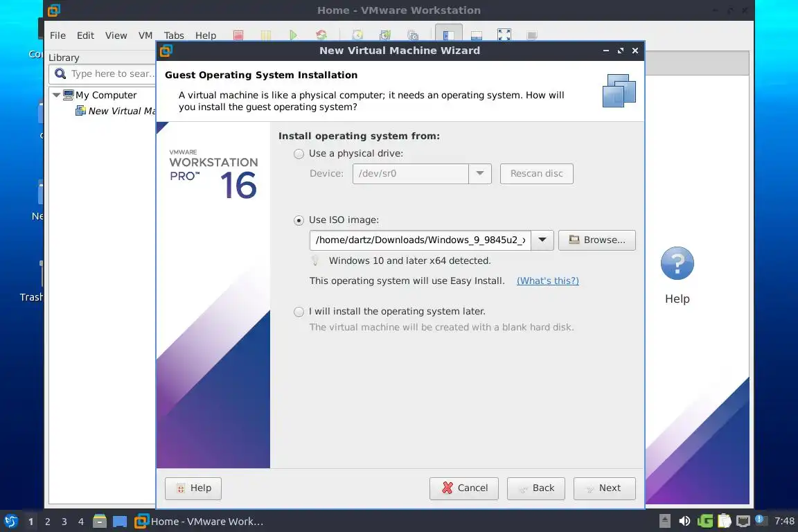Click the search magnifier icon in Library
Image resolution: width=798 pixels, height=532 pixels.
[60, 74]
